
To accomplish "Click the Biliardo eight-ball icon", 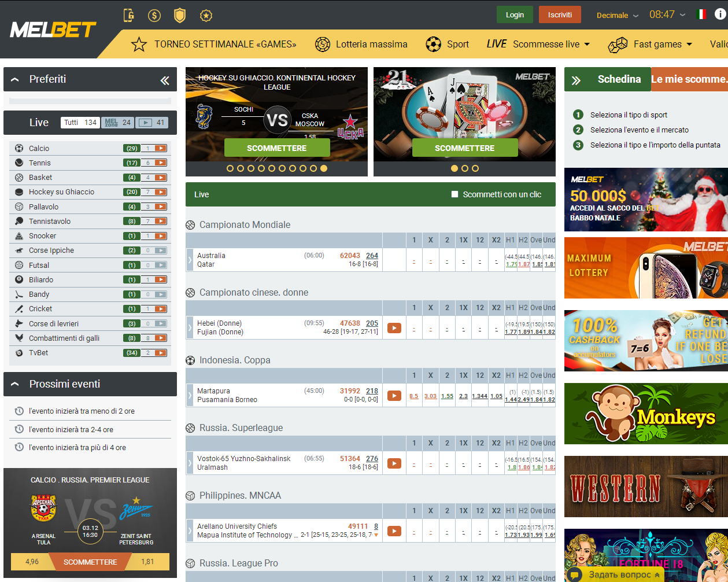I will [19, 279].
